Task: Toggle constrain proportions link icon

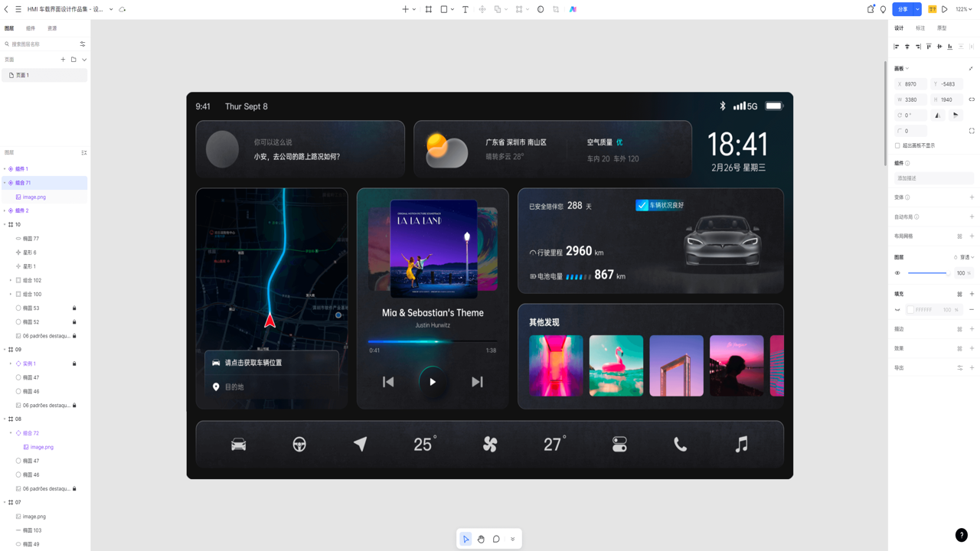Action: [x=972, y=99]
